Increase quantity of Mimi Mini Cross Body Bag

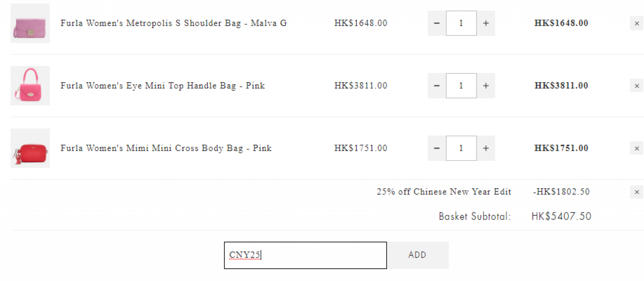coord(486,148)
